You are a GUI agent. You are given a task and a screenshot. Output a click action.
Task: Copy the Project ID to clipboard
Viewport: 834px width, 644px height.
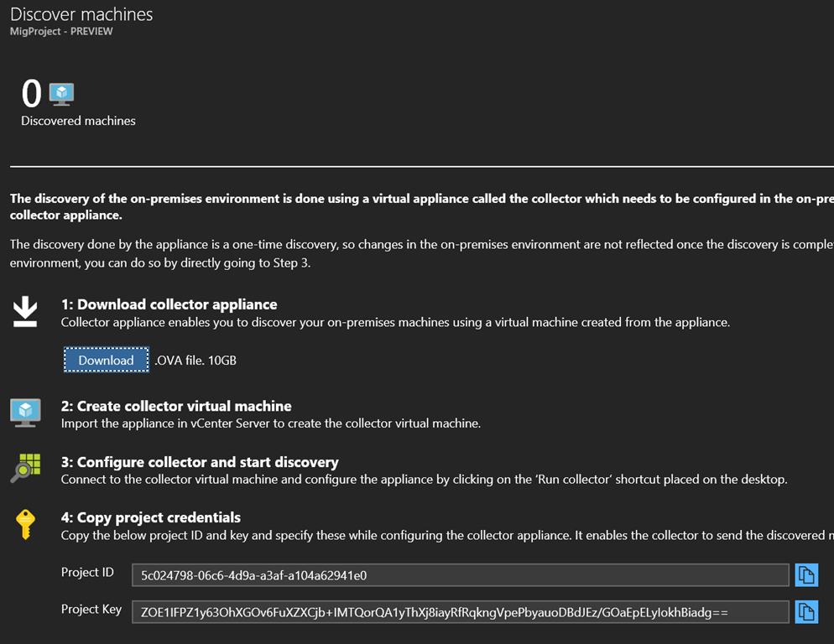[x=805, y=574]
